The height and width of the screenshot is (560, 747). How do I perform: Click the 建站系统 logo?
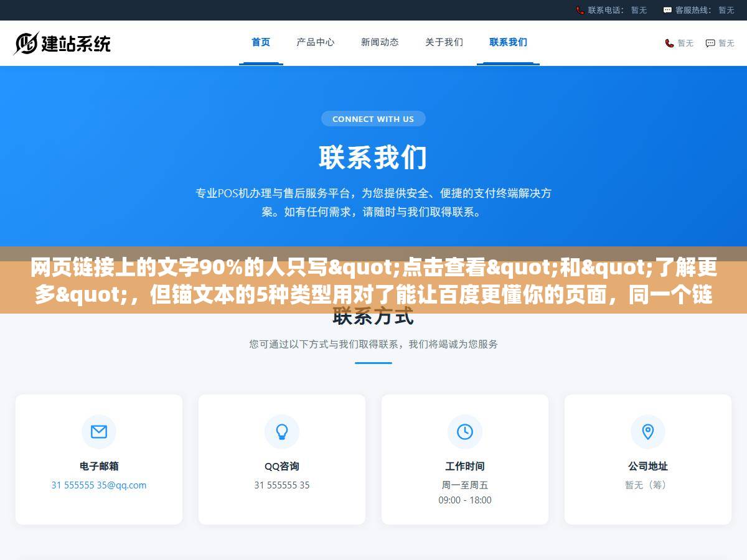62,43
